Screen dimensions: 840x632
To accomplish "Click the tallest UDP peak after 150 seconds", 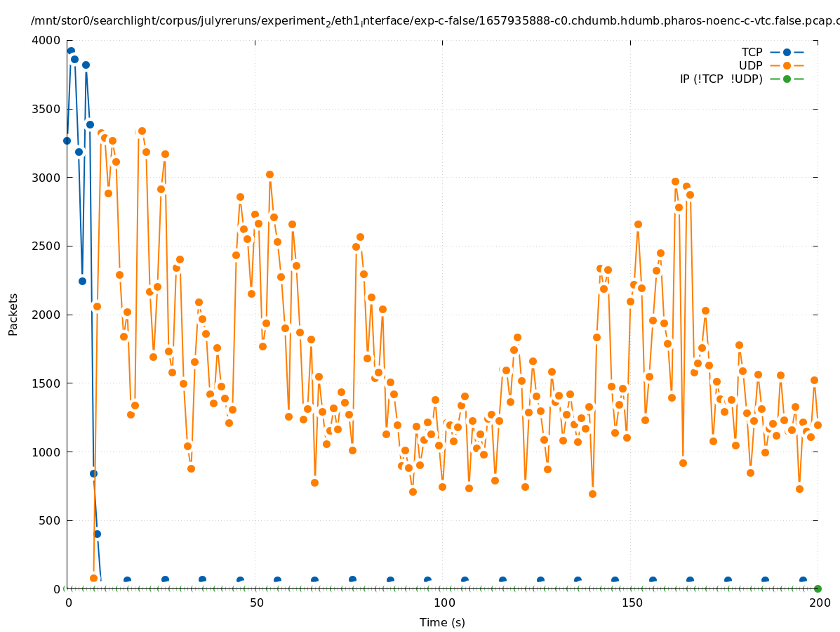I will (675, 181).
